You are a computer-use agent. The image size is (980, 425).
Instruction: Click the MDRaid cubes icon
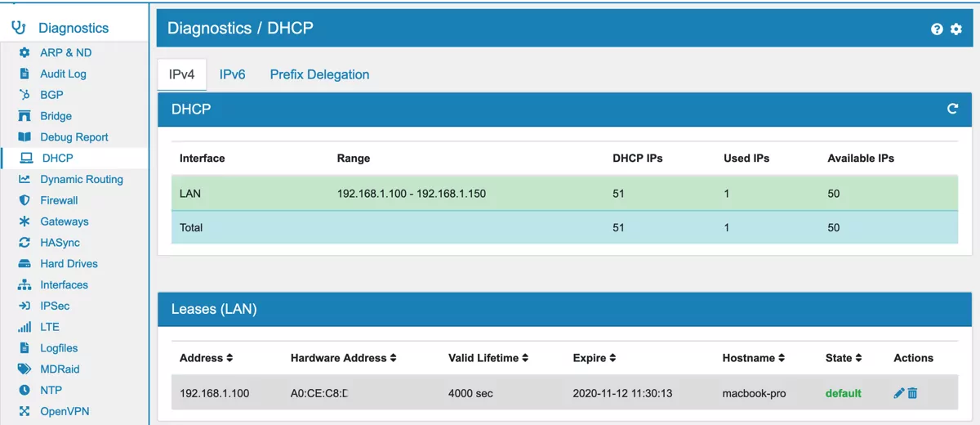coord(24,369)
